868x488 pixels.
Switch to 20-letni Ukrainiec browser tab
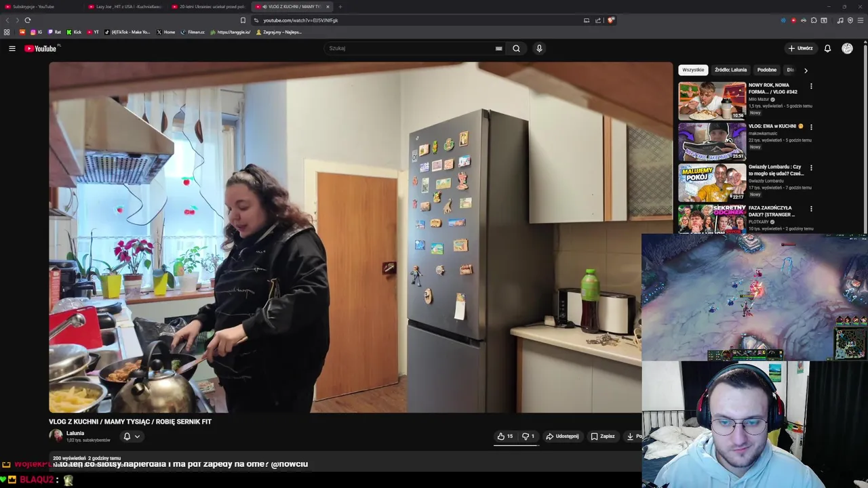tap(210, 7)
